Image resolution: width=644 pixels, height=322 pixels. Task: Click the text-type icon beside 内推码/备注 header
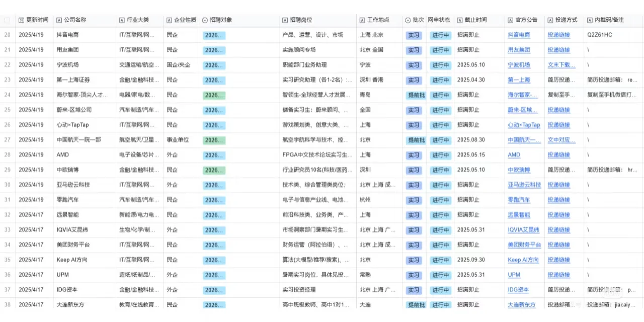(x=590, y=20)
